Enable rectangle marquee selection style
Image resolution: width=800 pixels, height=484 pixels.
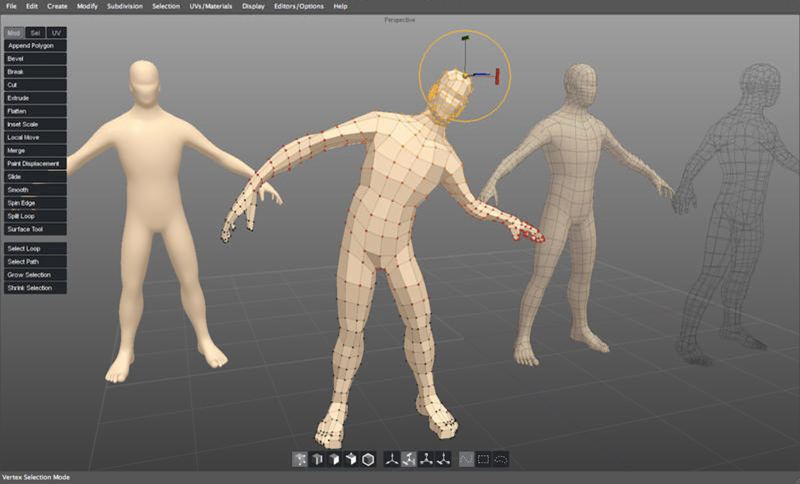(x=484, y=459)
